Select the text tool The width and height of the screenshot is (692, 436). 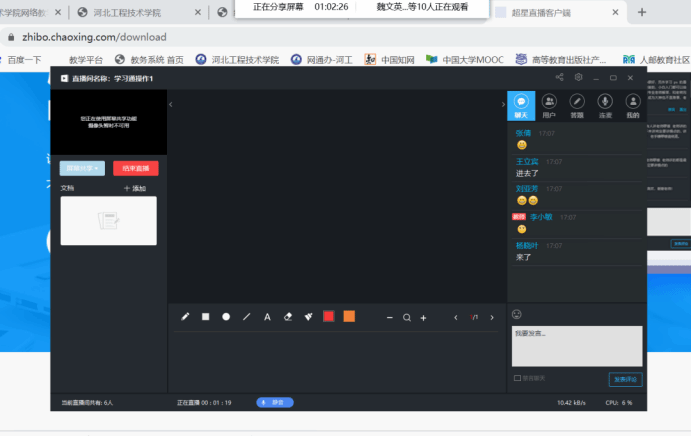coord(267,317)
